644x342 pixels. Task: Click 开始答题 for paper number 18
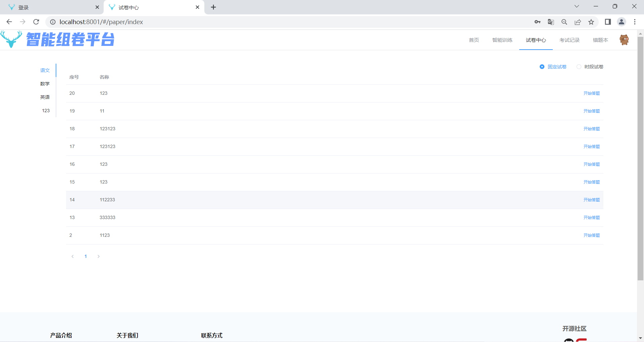(x=591, y=129)
